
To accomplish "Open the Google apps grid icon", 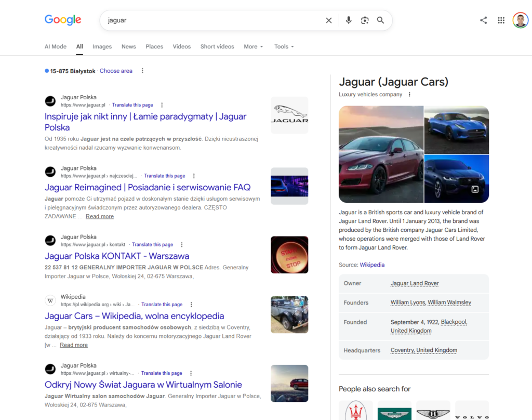I will 501,20.
